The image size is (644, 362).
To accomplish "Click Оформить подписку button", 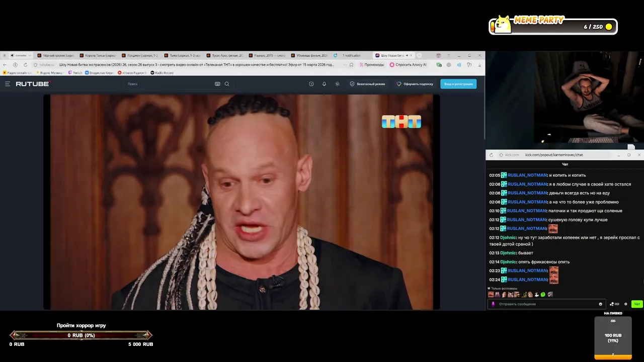I will 415,84.
